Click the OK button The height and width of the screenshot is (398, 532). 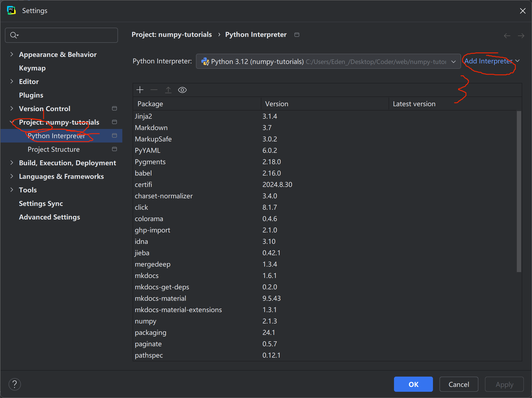(413, 384)
